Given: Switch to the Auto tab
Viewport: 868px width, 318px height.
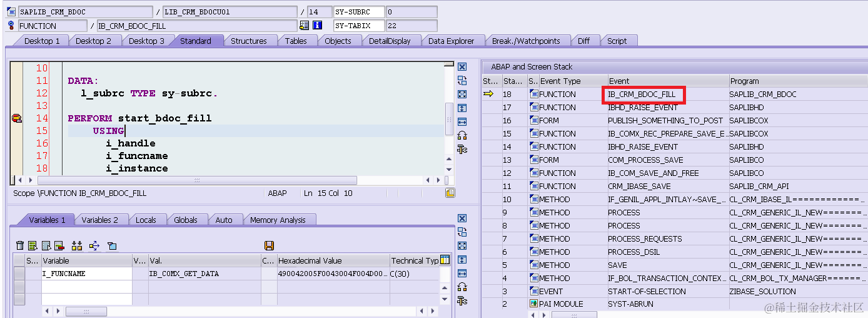Looking at the screenshot, I should pyautogui.click(x=224, y=220).
